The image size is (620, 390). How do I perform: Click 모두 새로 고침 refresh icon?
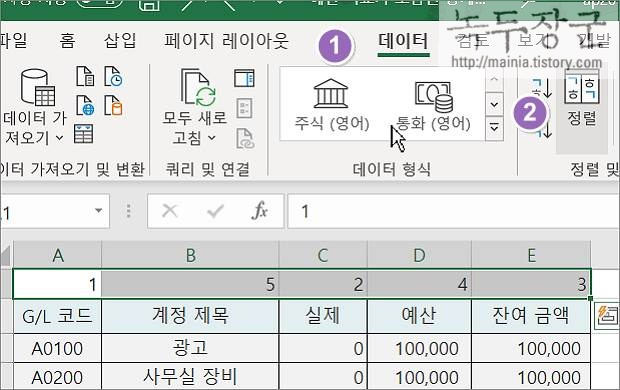[198, 88]
